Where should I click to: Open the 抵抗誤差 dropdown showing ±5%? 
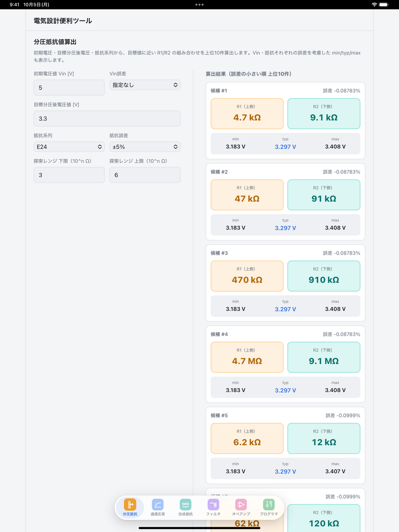tap(145, 147)
